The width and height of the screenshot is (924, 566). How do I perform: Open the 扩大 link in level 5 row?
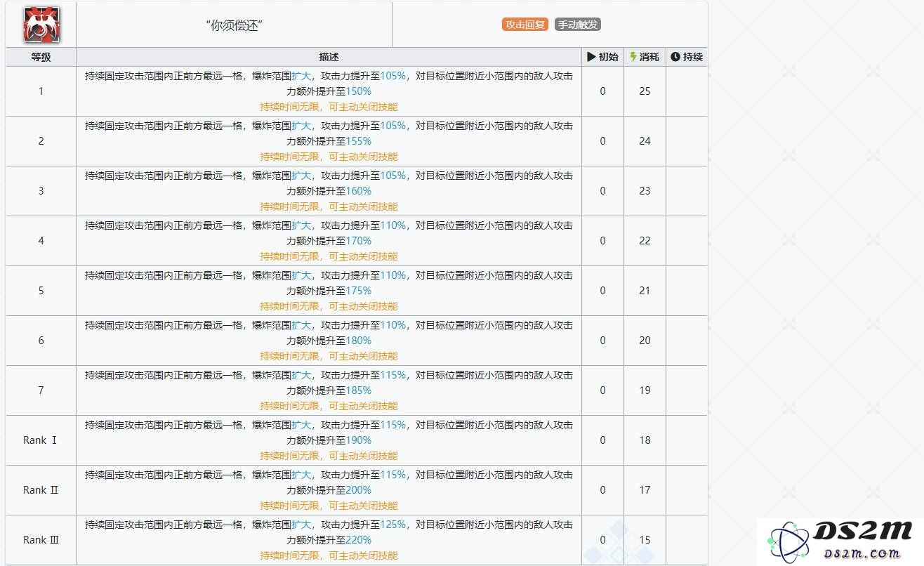(301, 275)
